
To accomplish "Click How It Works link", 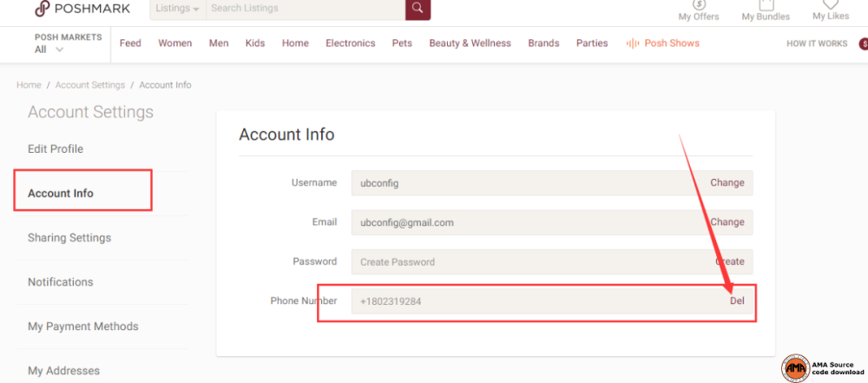I will [816, 43].
